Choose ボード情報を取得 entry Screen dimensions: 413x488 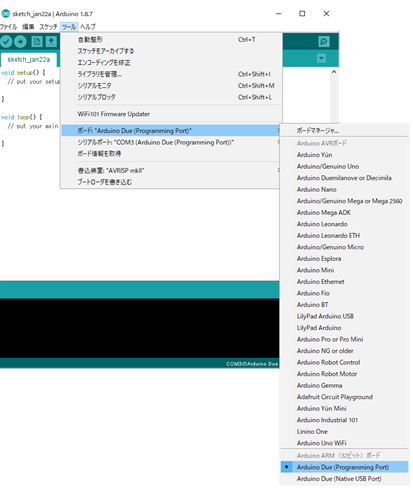click(x=171, y=154)
